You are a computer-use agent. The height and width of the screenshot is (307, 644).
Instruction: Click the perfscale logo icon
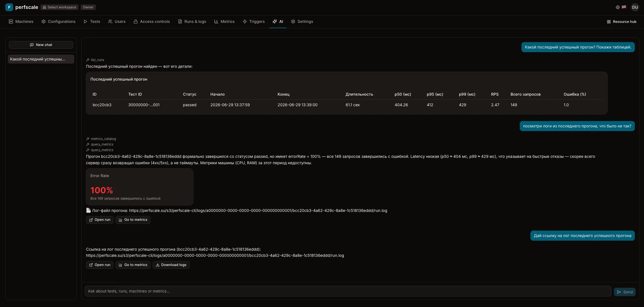(9, 7)
